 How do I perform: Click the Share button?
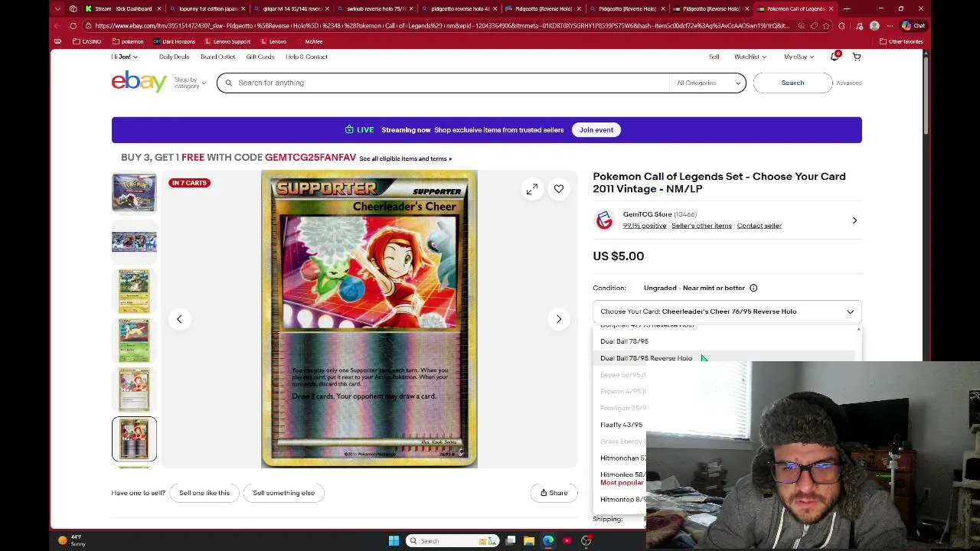(x=554, y=493)
